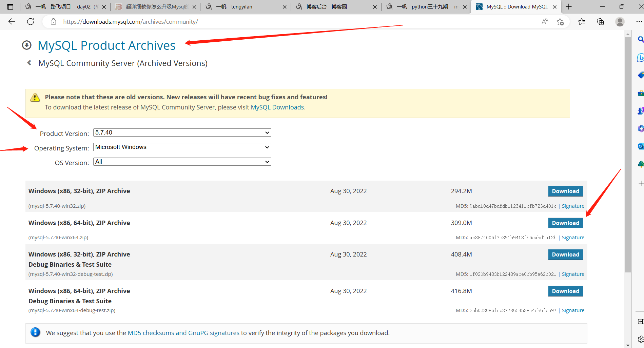Open a new tab with the plus button
This screenshot has width=644, height=348.
tap(569, 7)
